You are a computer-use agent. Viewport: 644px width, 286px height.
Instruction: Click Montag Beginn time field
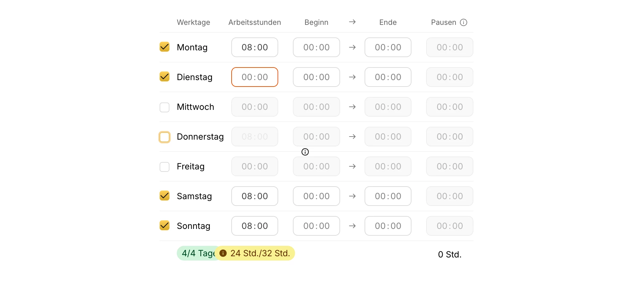pos(316,47)
